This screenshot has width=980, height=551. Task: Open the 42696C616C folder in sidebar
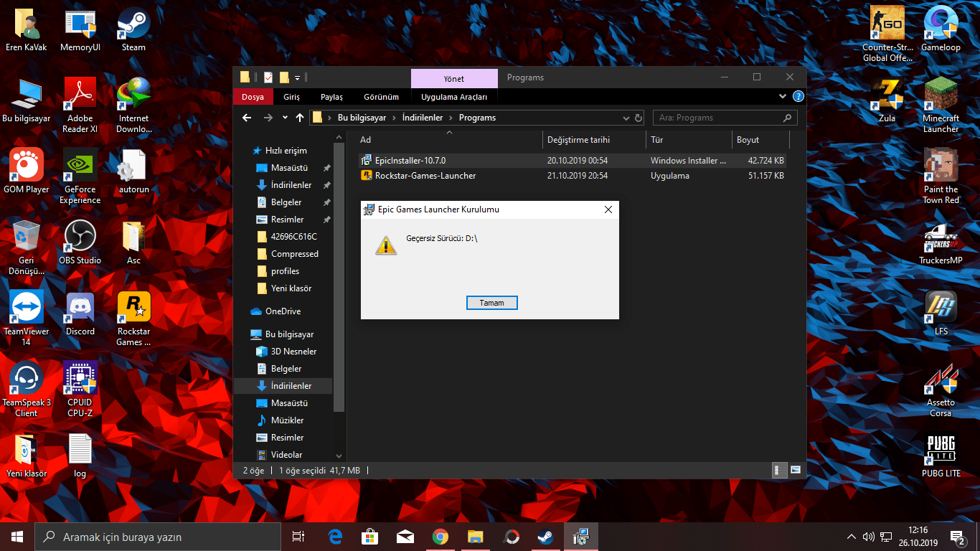294,237
